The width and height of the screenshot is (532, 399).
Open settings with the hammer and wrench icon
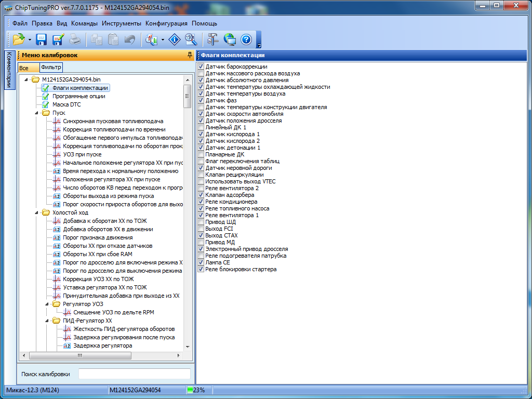[x=213, y=39]
